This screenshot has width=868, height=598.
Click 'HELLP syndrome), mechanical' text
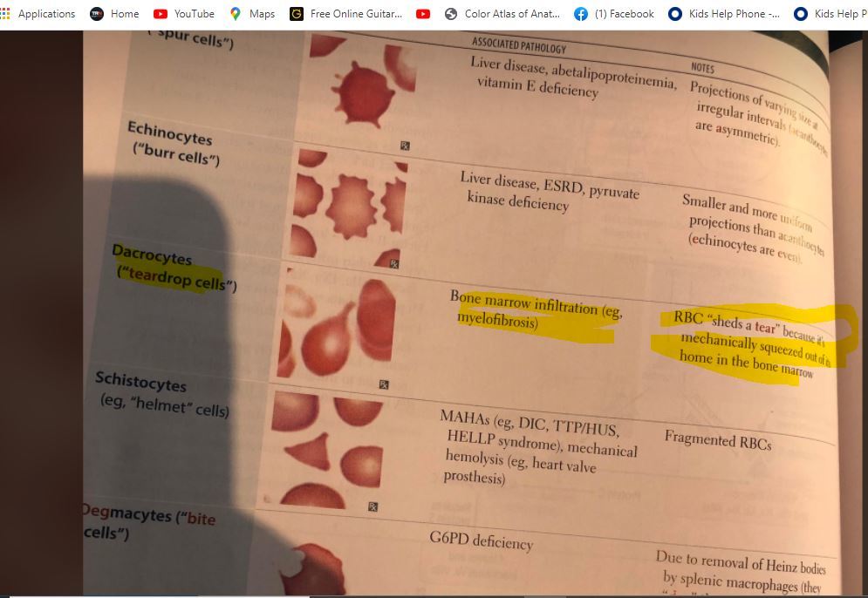click(543, 443)
